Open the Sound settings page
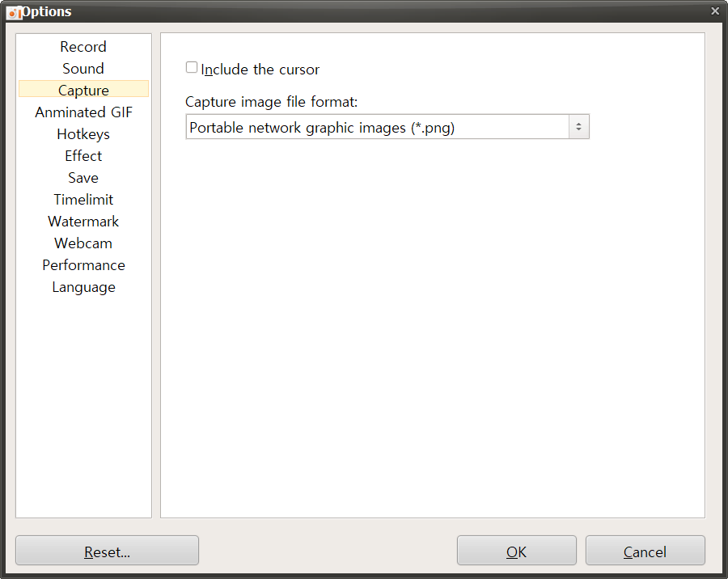The height and width of the screenshot is (579, 728). tap(83, 68)
